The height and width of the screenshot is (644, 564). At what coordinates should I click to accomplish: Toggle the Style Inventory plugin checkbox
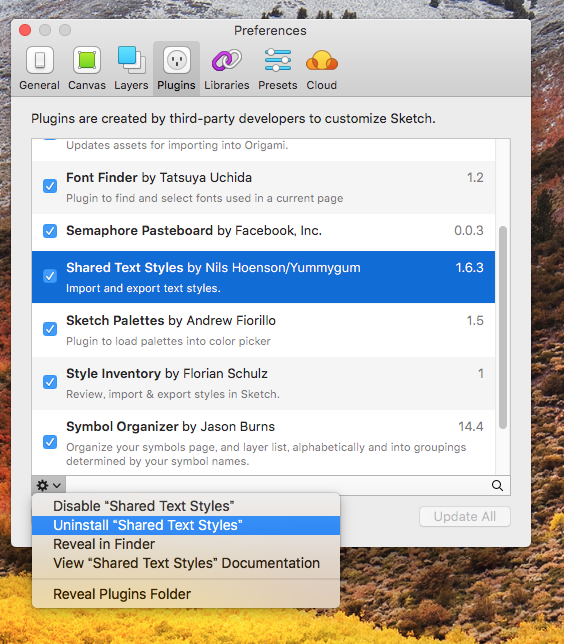(50, 382)
